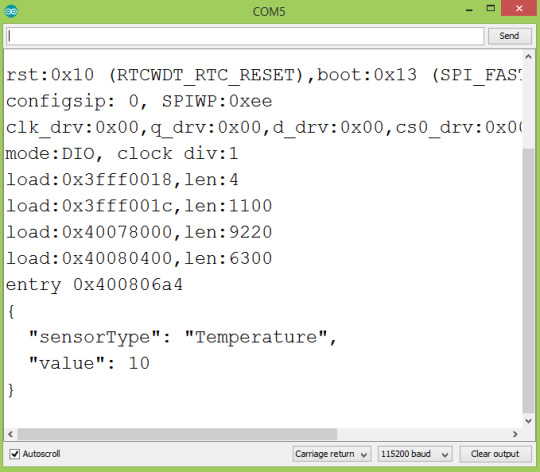Screen dimensions: 540x472
Task: Click the 'entry 0x400806a4' line
Action: point(94,285)
